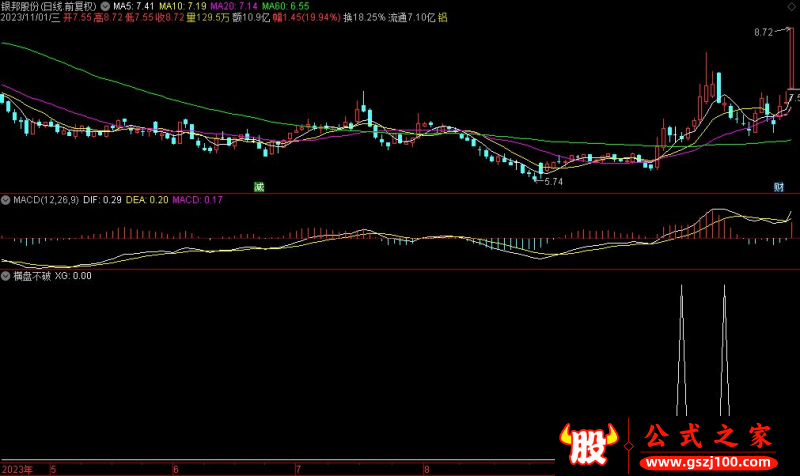Viewport: 800px width, 476px height.
Task: Click month 8 on the time axis
Action: 427,469
